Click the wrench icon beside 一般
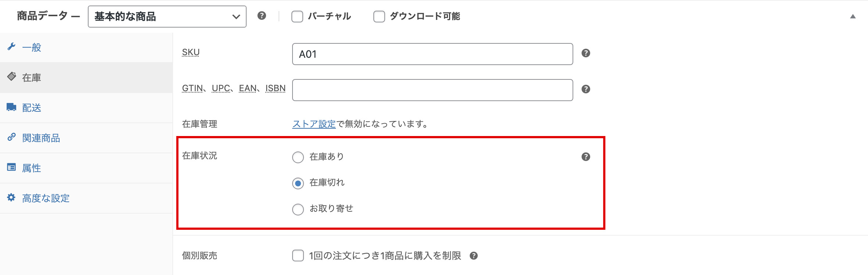Viewport: 868px width, 275px height. tap(11, 47)
